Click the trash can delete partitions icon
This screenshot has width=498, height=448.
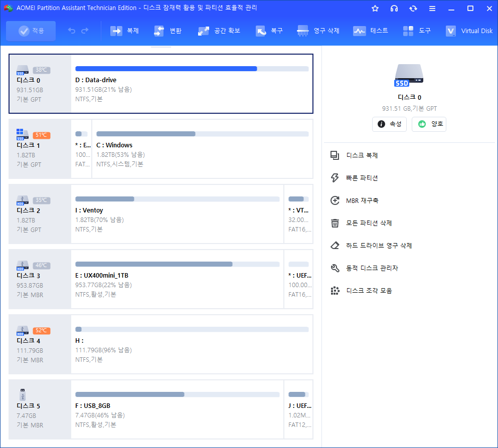click(335, 223)
